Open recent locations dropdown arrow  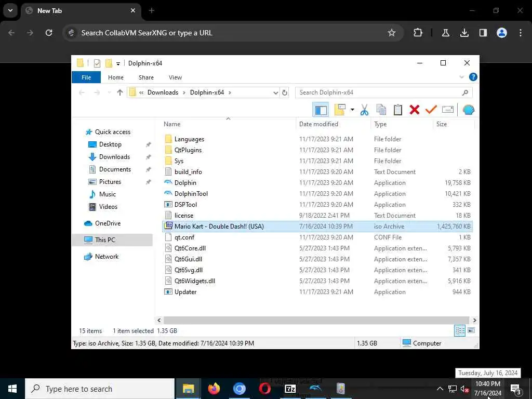109,92
